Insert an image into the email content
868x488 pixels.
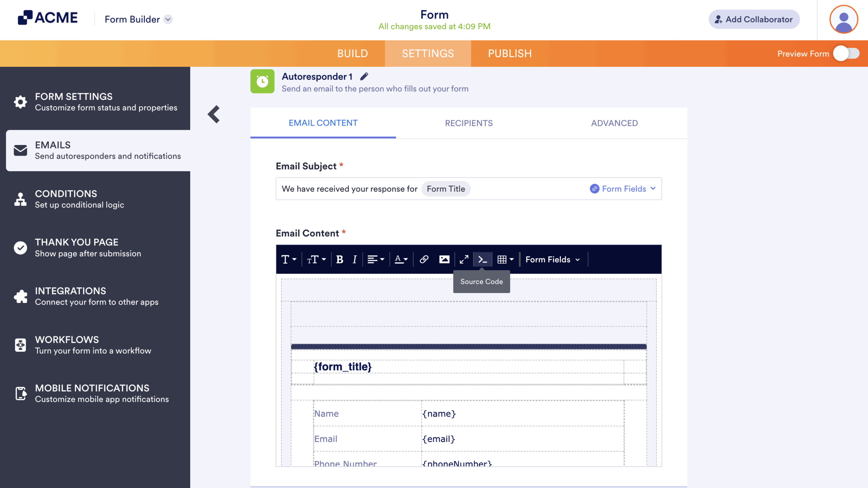click(x=445, y=259)
